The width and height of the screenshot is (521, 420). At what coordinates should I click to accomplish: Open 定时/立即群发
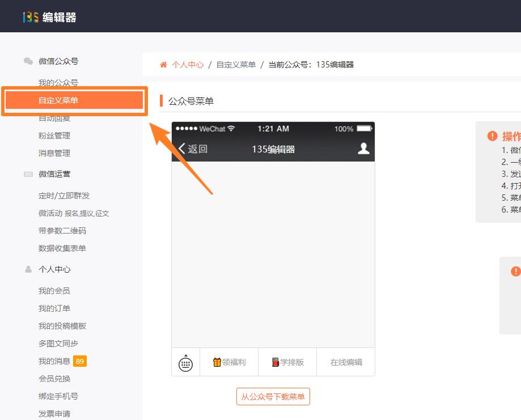pyautogui.click(x=64, y=196)
